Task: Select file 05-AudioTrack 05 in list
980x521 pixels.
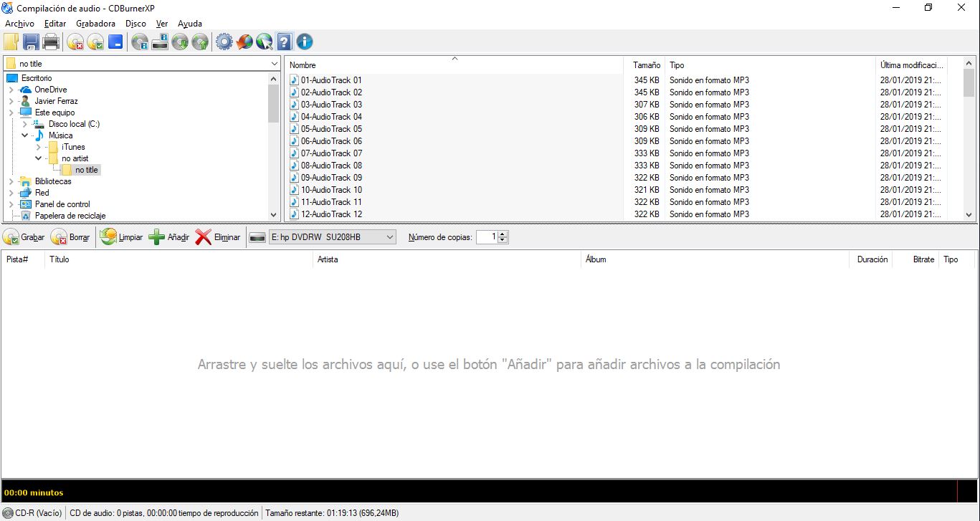Action: click(x=331, y=129)
